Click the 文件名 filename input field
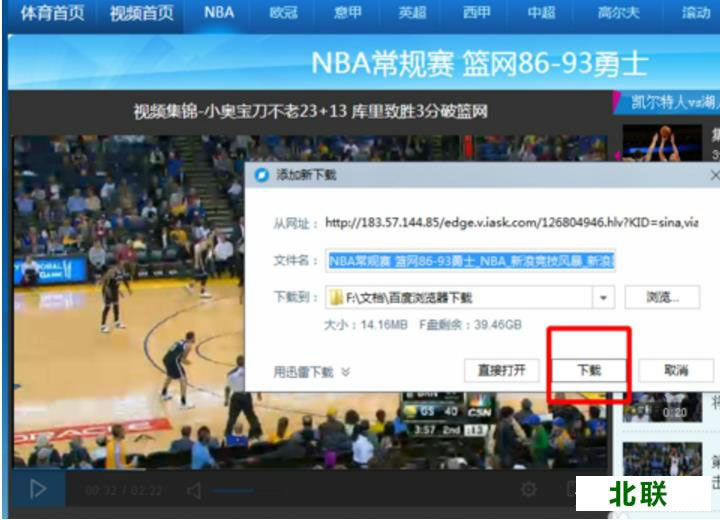Viewport: 720px width, 520px height. pyautogui.click(x=470, y=260)
